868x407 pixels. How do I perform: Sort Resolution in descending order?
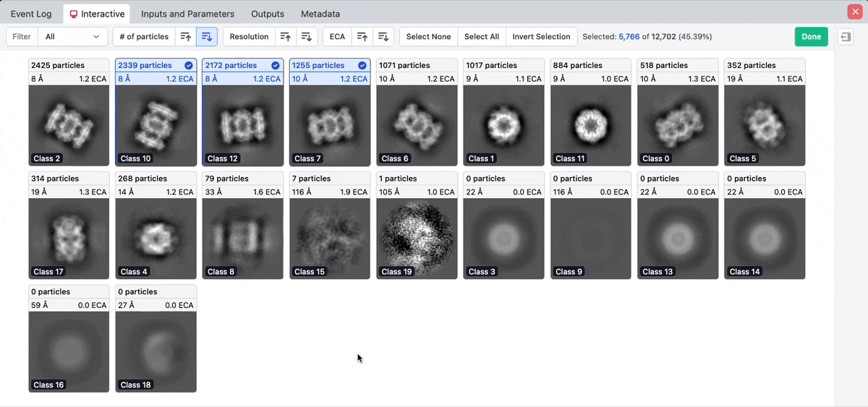307,37
